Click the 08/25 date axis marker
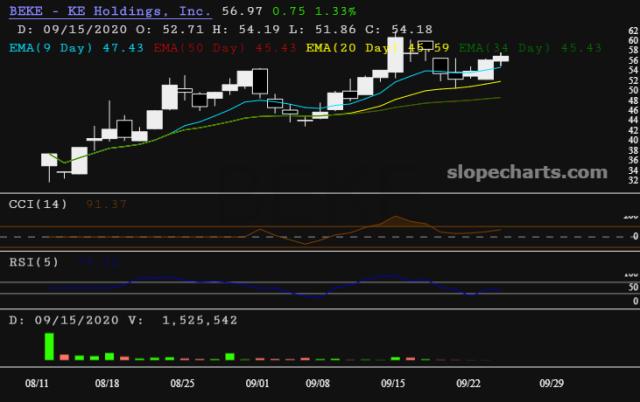640x402 pixels. (x=182, y=383)
